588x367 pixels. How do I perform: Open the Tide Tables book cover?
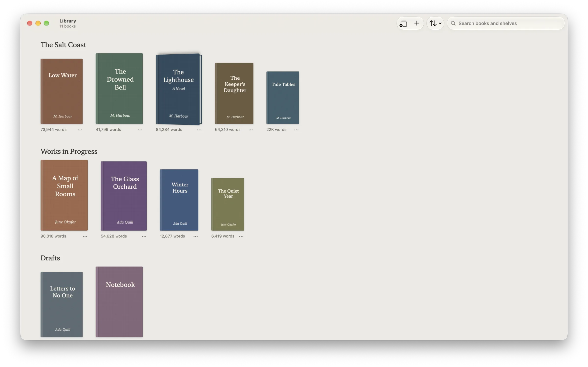click(x=283, y=98)
